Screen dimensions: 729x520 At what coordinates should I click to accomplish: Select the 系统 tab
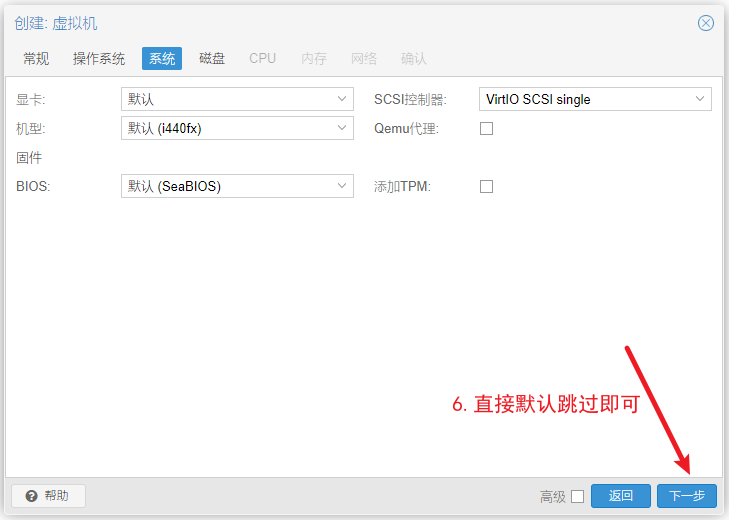pyautogui.click(x=162, y=59)
